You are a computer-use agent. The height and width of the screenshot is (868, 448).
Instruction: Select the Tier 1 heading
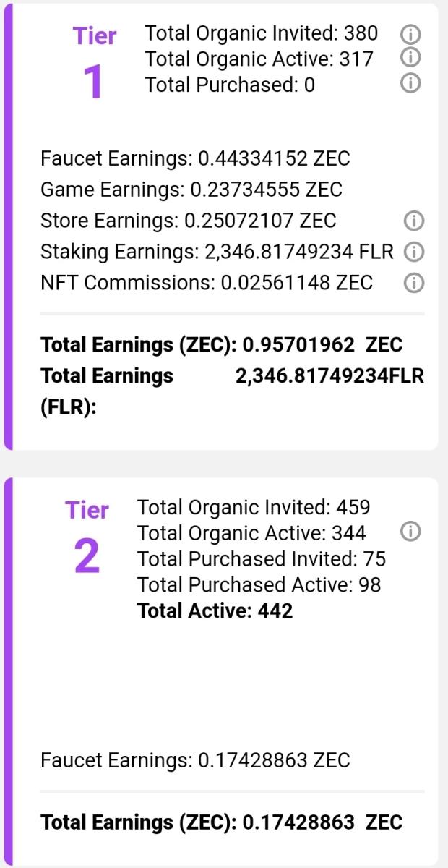[94, 64]
